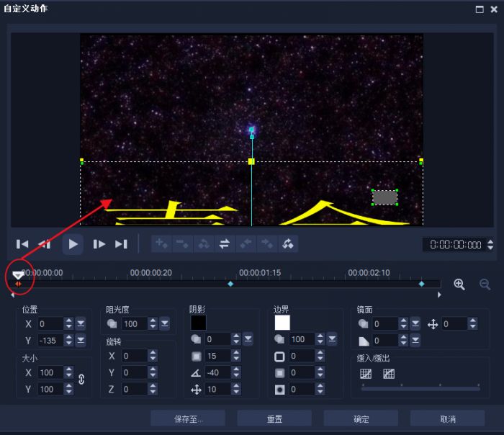Click the ease out icon

[389, 374]
